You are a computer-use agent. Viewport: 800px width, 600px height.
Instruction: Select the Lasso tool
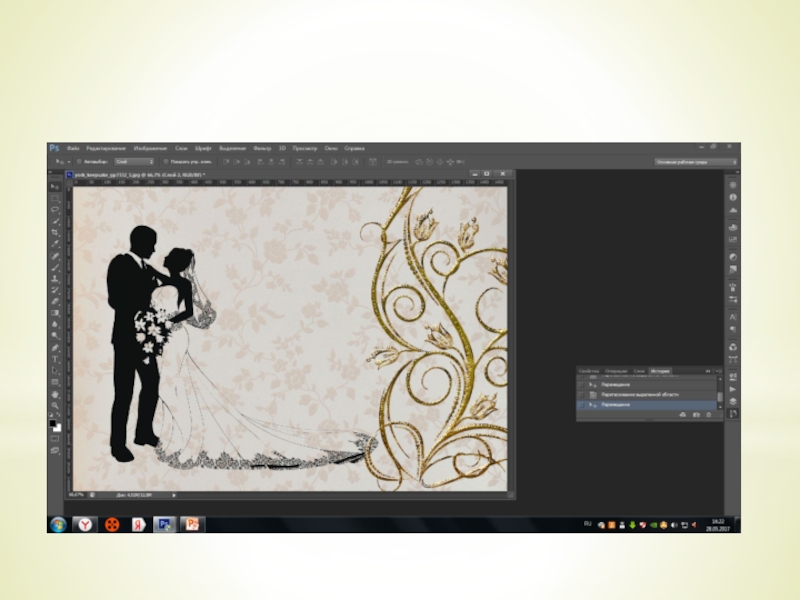coord(55,210)
